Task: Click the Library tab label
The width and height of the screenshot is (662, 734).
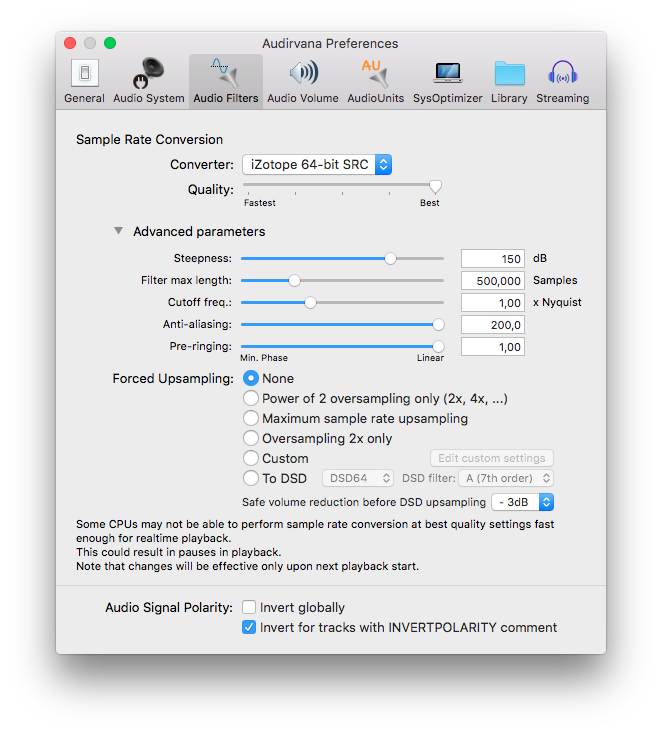Action: (x=509, y=98)
